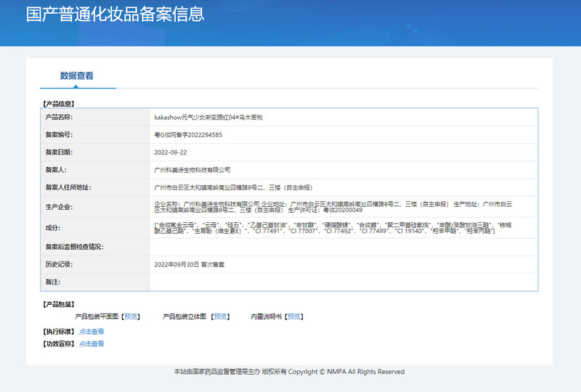Select the date value 2022-09-22
This screenshot has height=392, width=581.
point(171,152)
